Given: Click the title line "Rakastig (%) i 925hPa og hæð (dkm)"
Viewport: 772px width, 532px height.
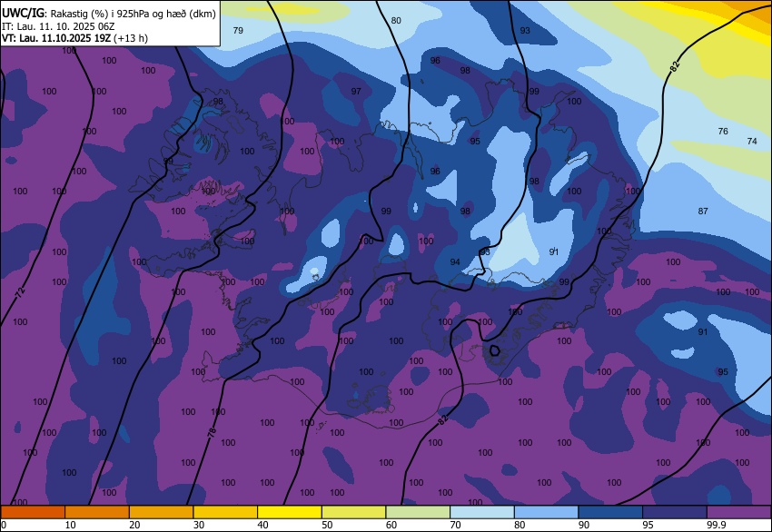Looking at the screenshot, I should coord(133,14).
